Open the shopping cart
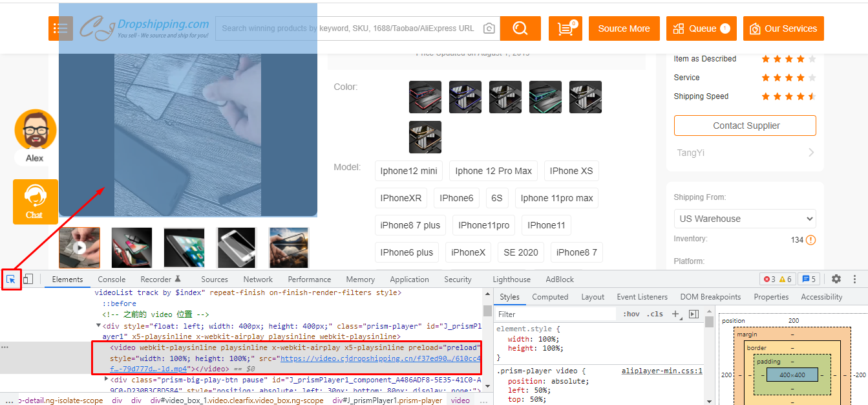 coord(566,28)
